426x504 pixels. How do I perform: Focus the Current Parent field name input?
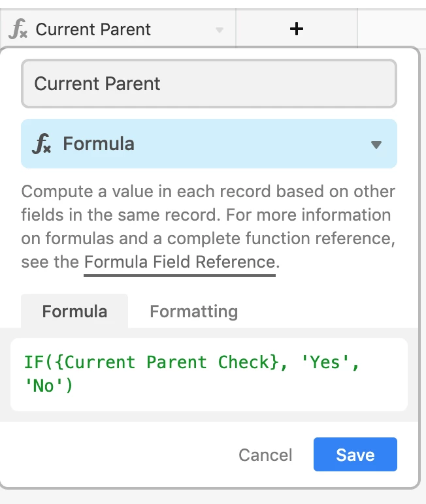209,84
